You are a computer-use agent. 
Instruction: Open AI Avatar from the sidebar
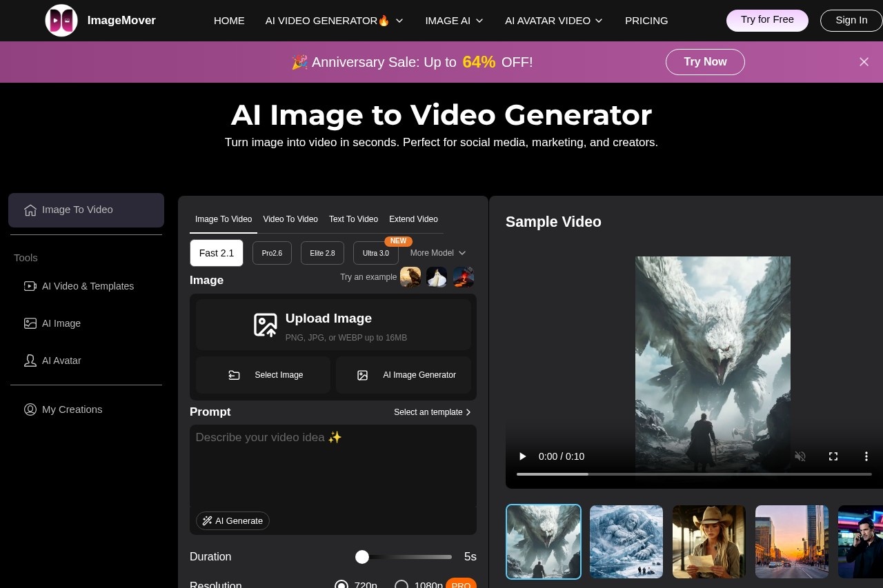pos(86,361)
